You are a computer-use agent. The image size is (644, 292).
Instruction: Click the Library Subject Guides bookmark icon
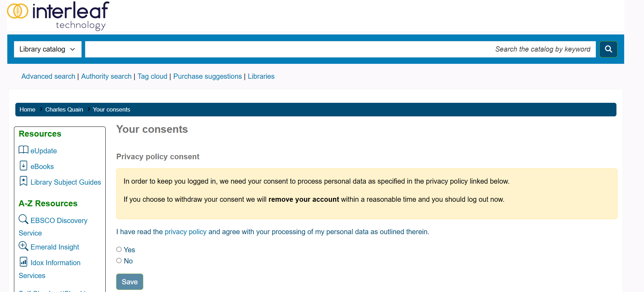pyautogui.click(x=23, y=181)
